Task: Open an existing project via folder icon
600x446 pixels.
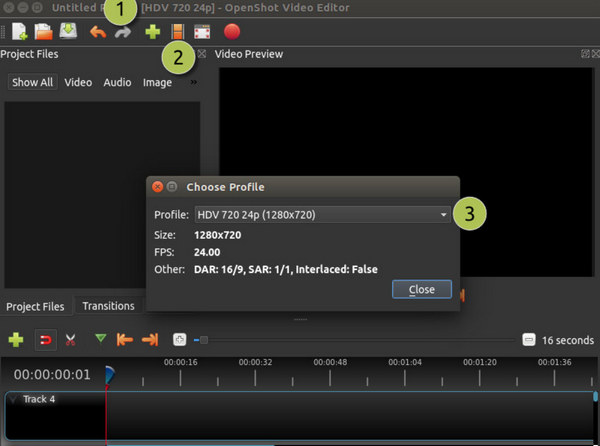Action: (44, 31)
